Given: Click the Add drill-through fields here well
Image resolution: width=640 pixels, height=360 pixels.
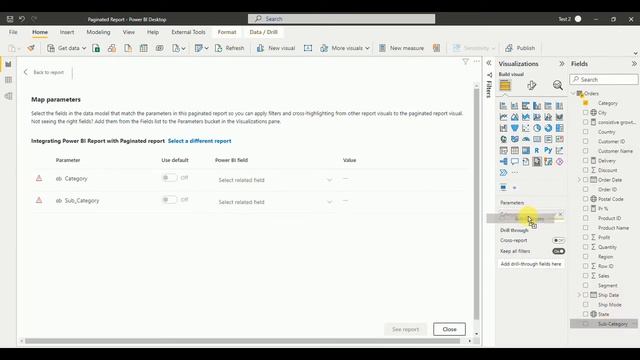Looking at the screenshot, I should tap(531, 264).
